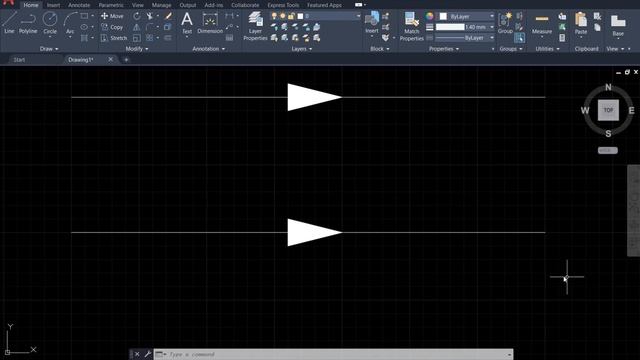Click the Explode icon
The width and height of the screenshot is (640, 360).
click(x=168, y=27)
